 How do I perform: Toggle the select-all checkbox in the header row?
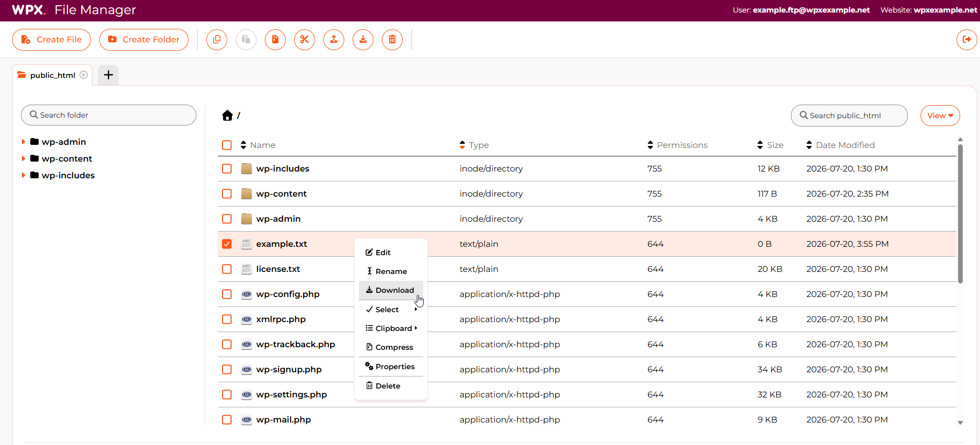[227, 145]
